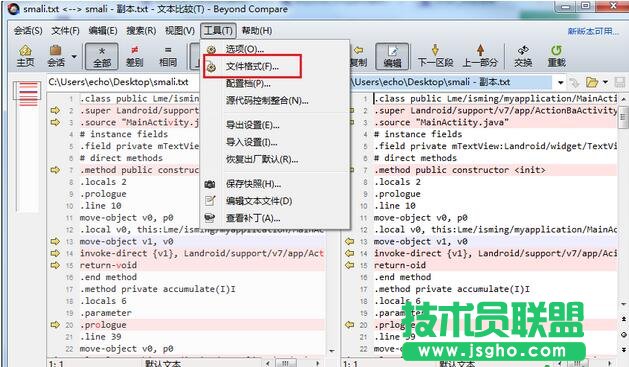Copy left line 14 to right arrow
629x367 pixels.
tap(55, 253)
